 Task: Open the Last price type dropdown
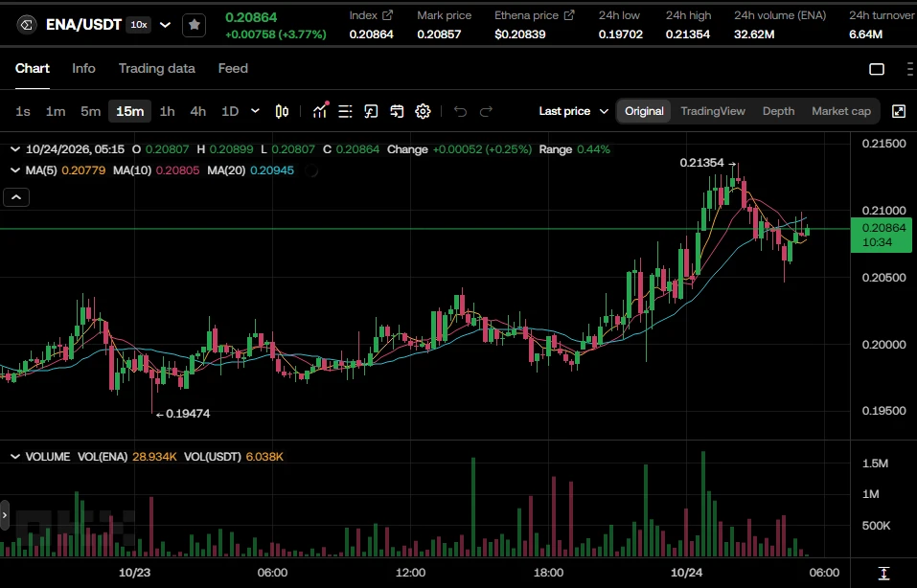[x=574, y=111]
